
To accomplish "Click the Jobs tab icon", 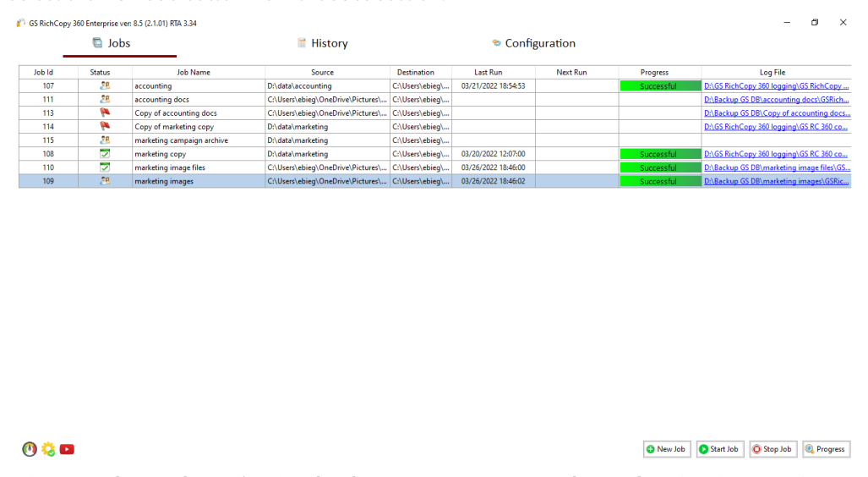I will point(97,42).
